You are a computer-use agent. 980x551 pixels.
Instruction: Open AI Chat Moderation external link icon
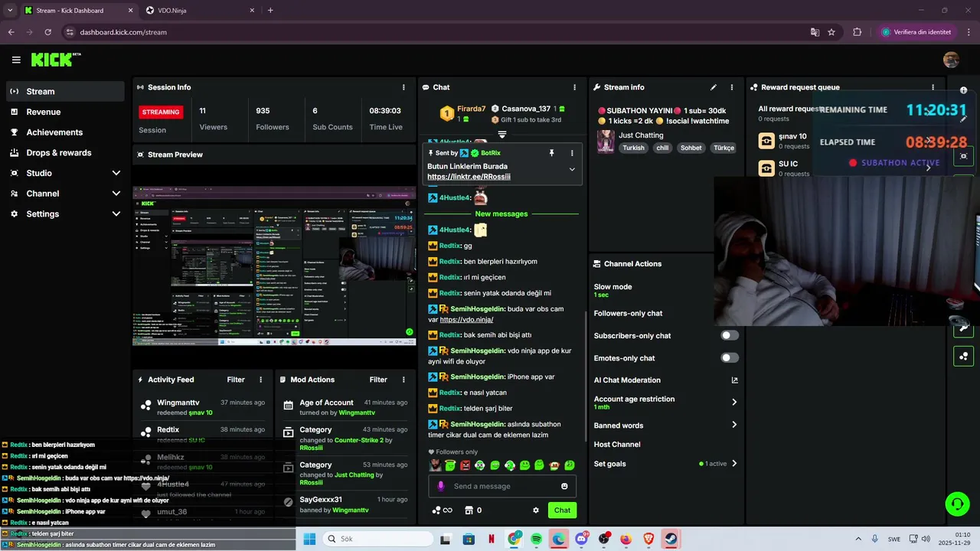735,380
